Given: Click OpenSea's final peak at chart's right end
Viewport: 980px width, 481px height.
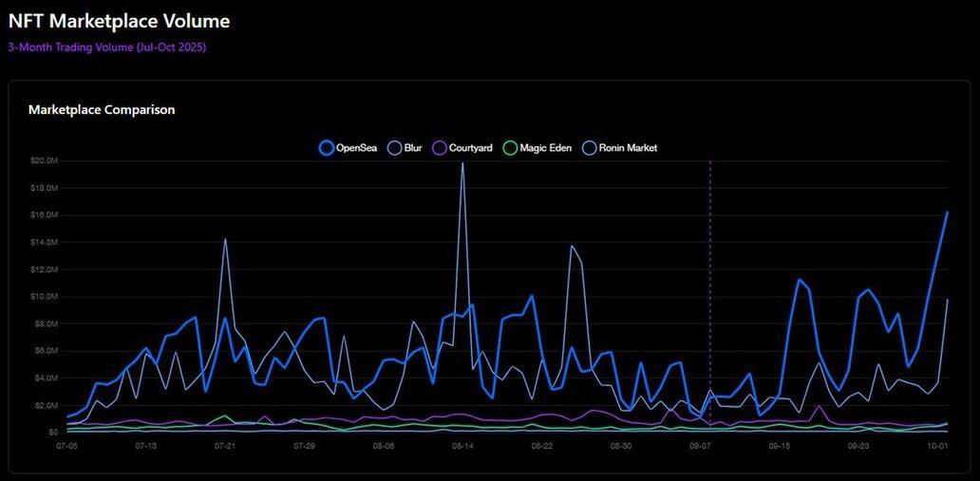Looking at the screenshot, I should (947, 213).
